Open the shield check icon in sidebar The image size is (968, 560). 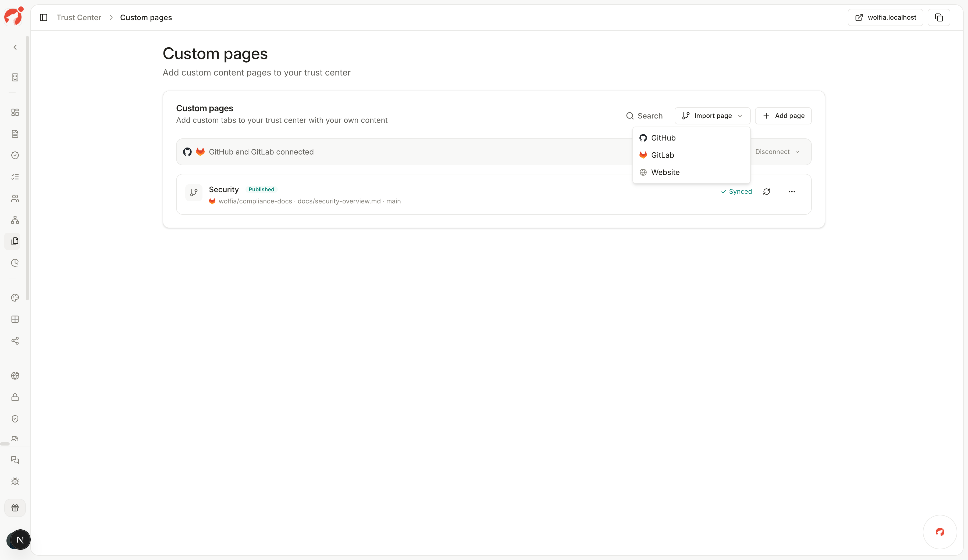15,419
